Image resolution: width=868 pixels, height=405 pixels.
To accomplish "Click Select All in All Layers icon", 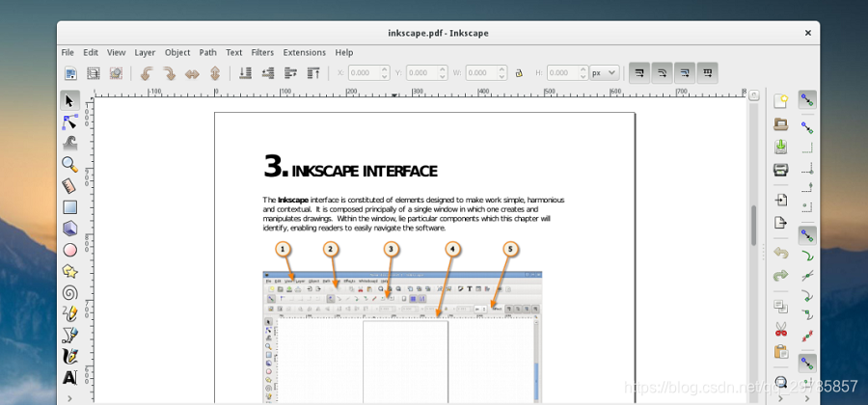I will 94,73.
